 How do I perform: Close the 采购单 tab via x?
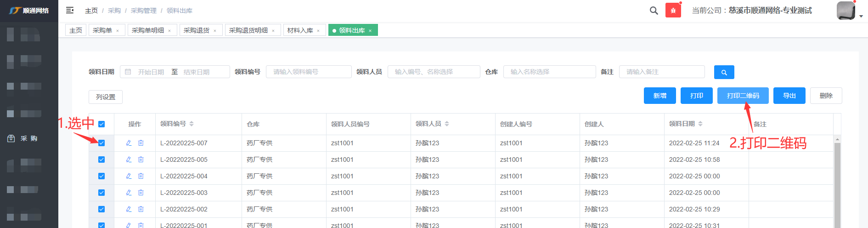(x=118, y=31)
